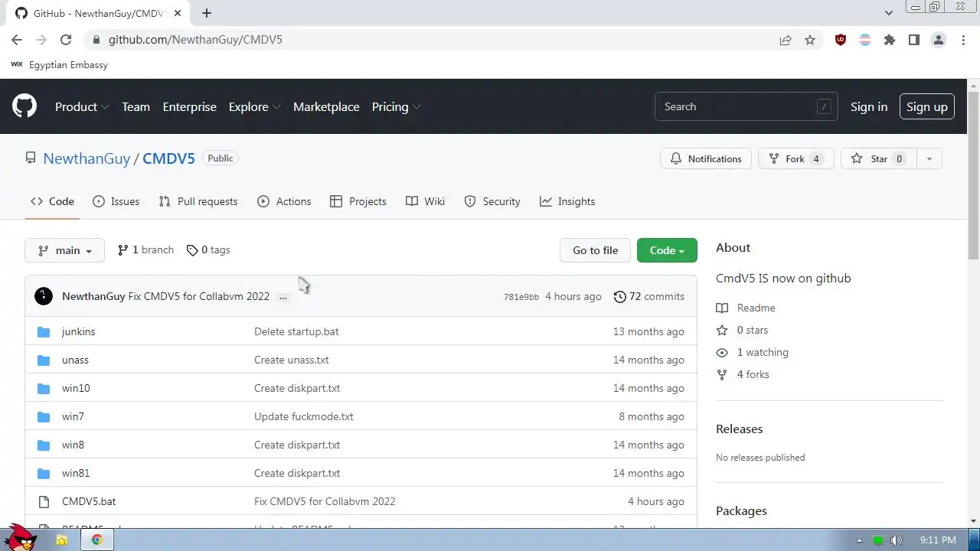This screenshot has width=980, height=551.
Task: Click the tags label icon
Action: [x=192, y=250]
